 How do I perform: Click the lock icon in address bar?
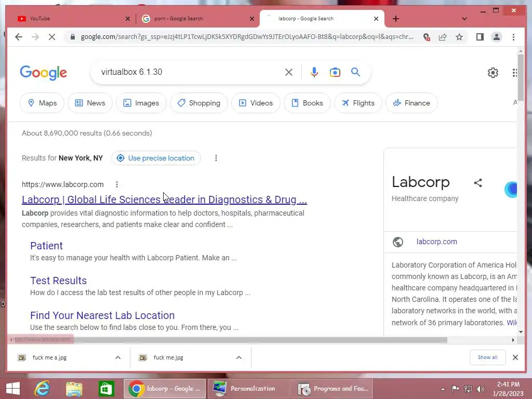tap(72, 37)
